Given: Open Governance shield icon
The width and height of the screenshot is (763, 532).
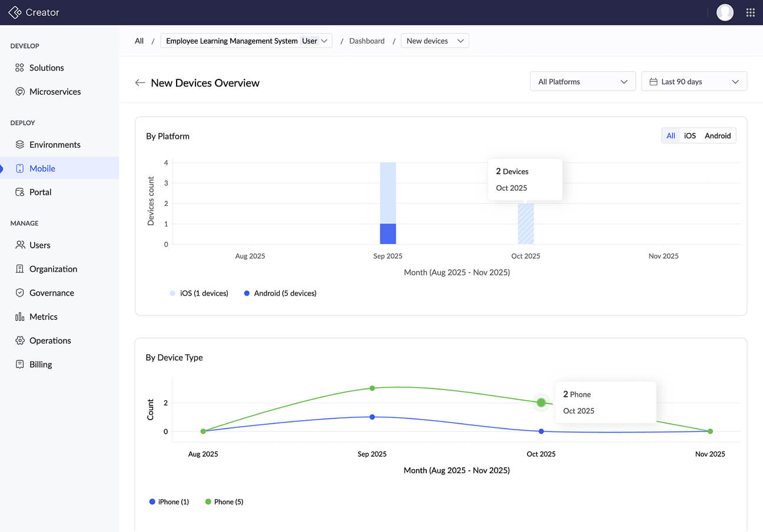Looking at the screenshot, I should click(x=20, y=293).
